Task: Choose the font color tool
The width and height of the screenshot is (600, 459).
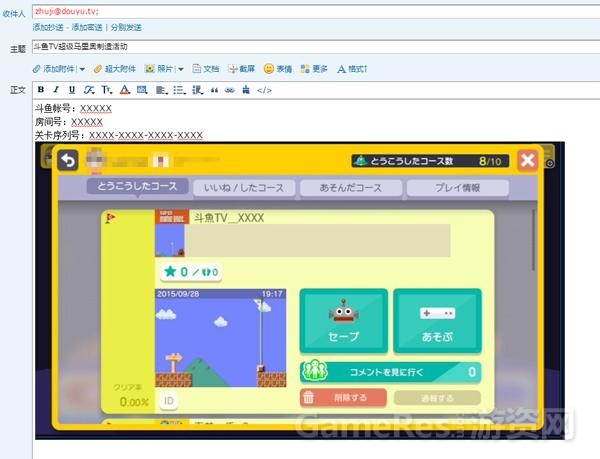Action: point(125,90)
